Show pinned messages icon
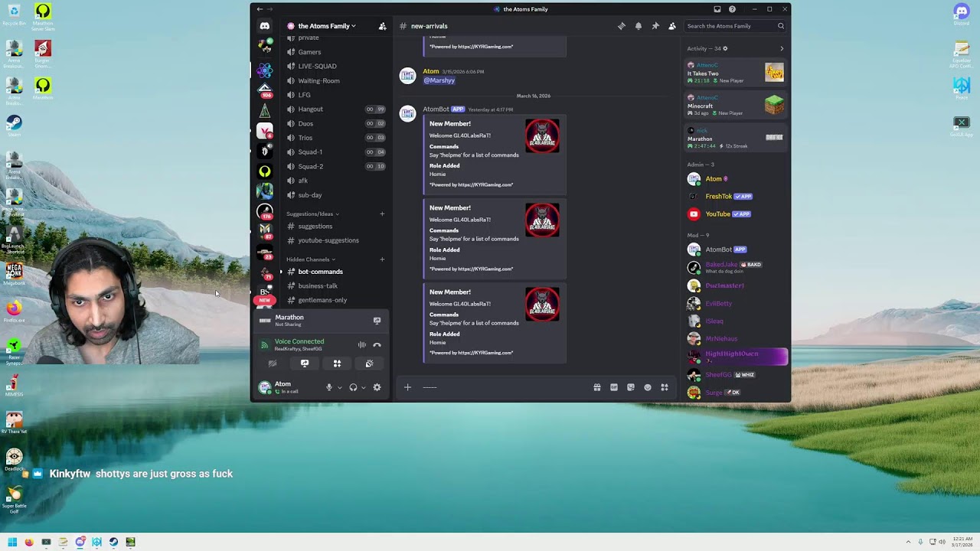This screenshot has height=551, width=980. pyautogui.click(x=655, y=26)
